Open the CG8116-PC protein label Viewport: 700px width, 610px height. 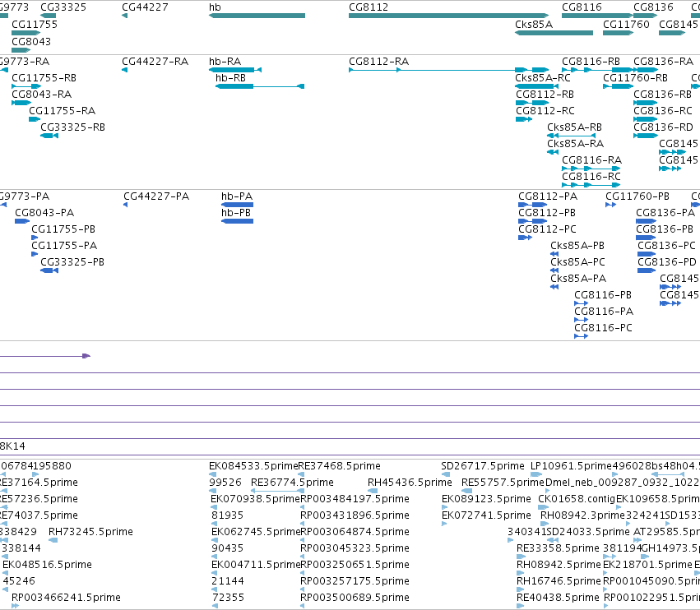(603, 328)
